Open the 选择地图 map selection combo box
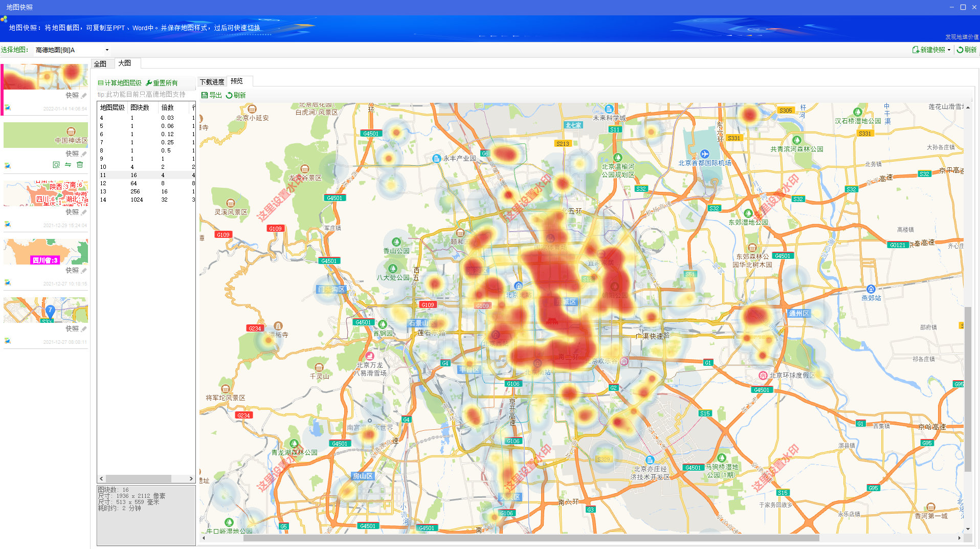This screenshot has height=549, width=980. 72,50
